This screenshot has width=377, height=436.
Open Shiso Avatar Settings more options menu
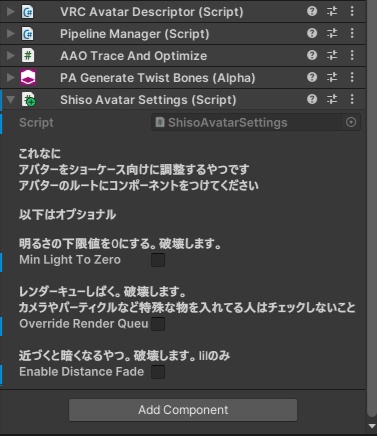click(352, 99)
